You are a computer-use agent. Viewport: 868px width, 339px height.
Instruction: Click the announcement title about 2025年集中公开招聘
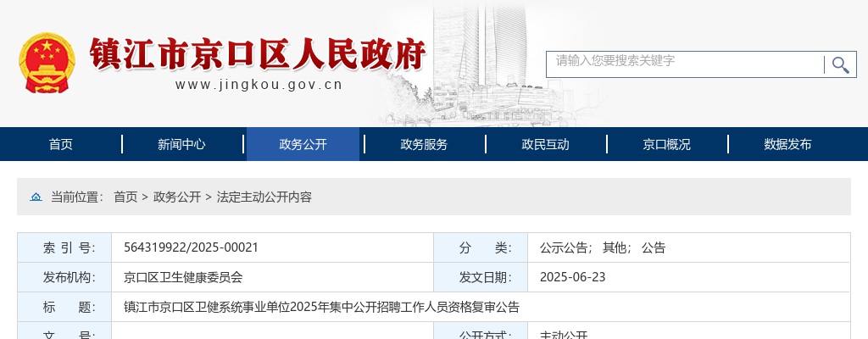[321, 307]
